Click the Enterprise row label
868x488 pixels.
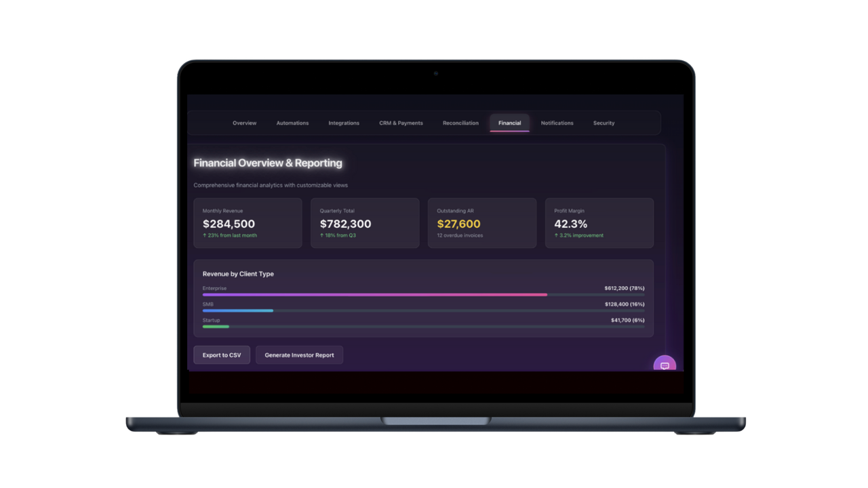214,288
